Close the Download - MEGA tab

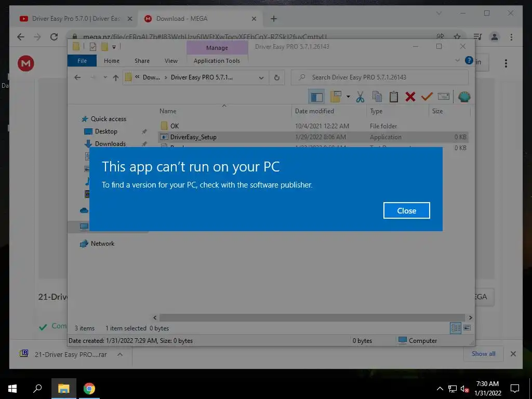point(254,19)
